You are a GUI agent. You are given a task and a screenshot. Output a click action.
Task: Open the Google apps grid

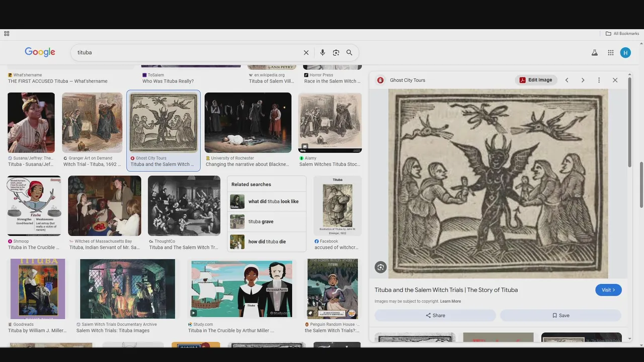coord(611,52)
